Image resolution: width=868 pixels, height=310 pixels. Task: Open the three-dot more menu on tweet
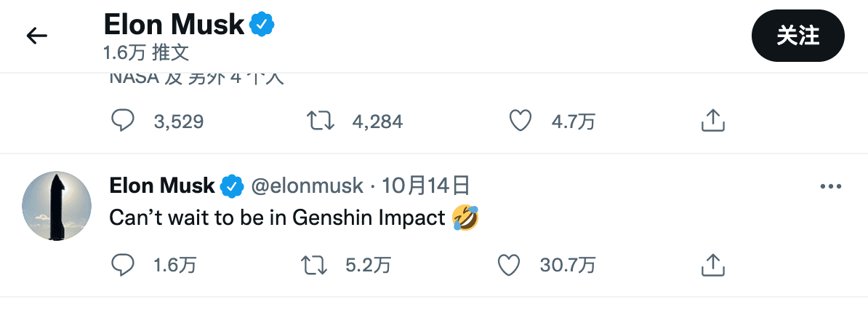tap(829, 187)
